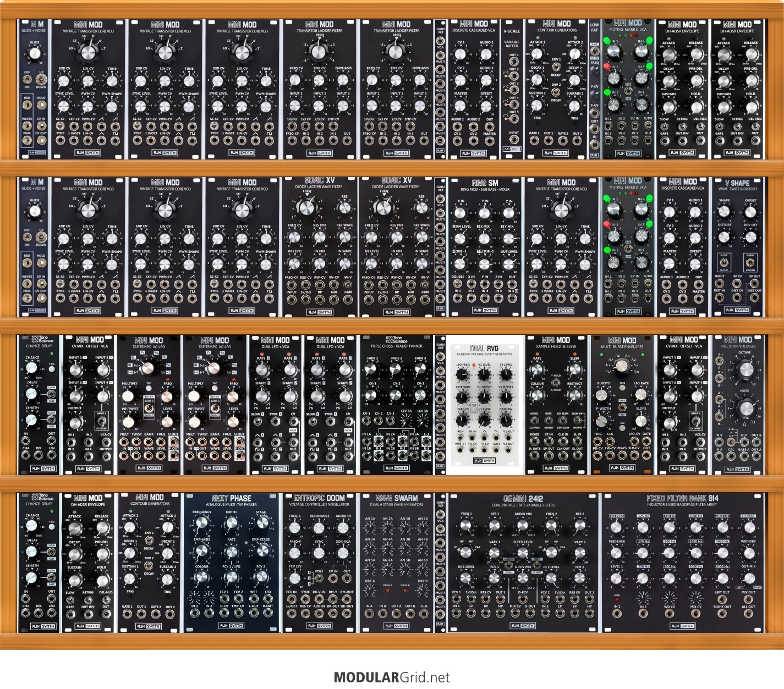Click the AUDIO MIX knob on Gemini 2412
This screenshot has height=689, width=784.
coord(523,526)
